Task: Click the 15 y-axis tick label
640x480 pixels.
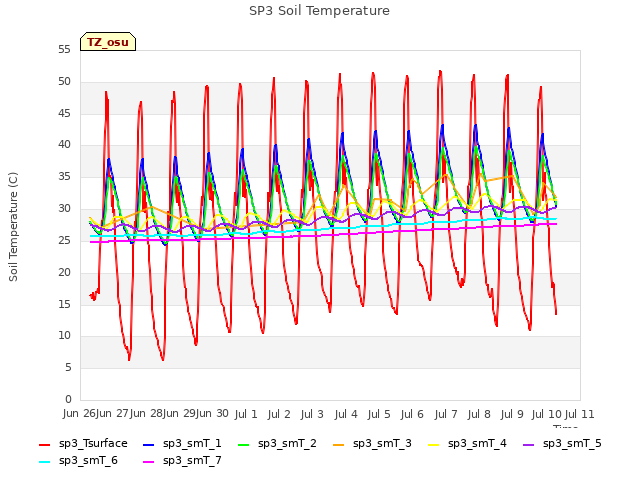Action: click(x=64, y=304)
